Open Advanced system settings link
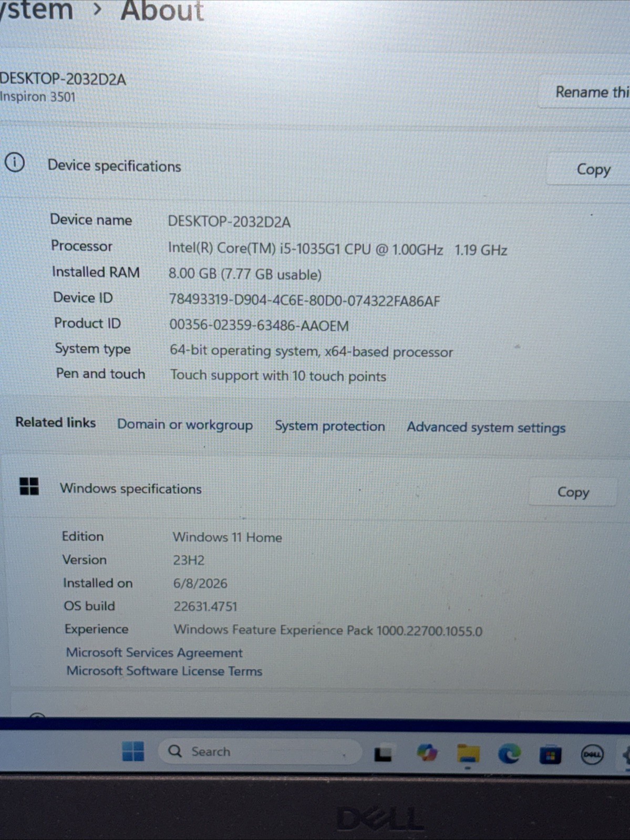Viewport: 630px width, 840px height. pyautogui.click(x=486, y=428)
